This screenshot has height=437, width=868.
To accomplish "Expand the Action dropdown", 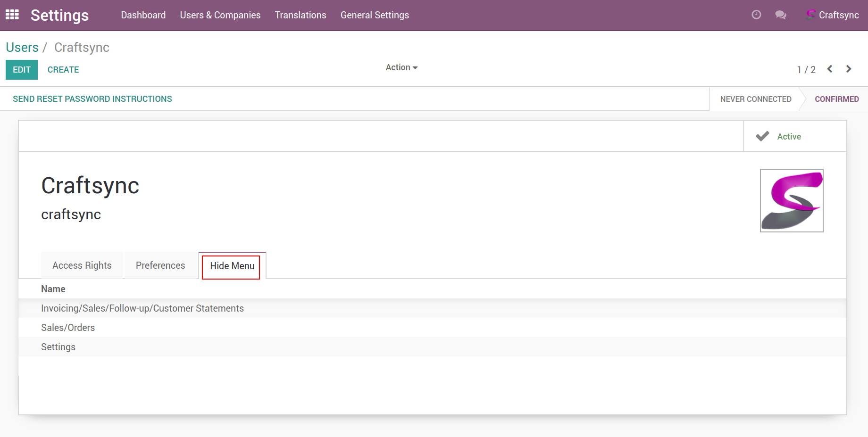I will (401, 67).
